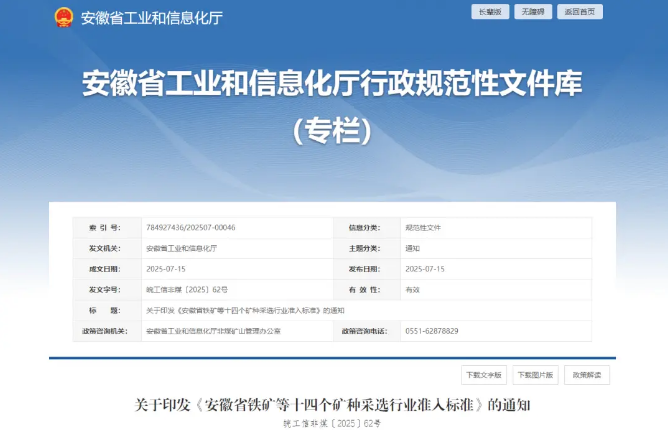The image size is (668, 434).
Task: Click phone number 0551-62878829
Action: point(431,330)
